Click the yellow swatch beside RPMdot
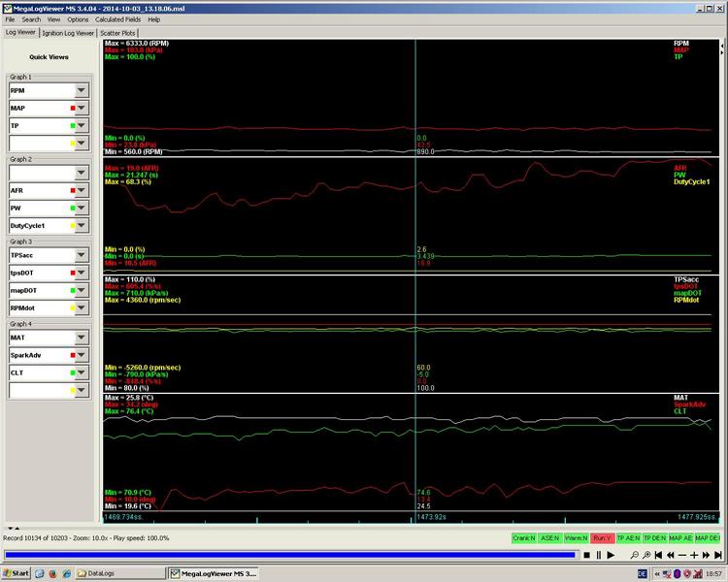This screenshot has height=582, width=728. tap(73, 308)
